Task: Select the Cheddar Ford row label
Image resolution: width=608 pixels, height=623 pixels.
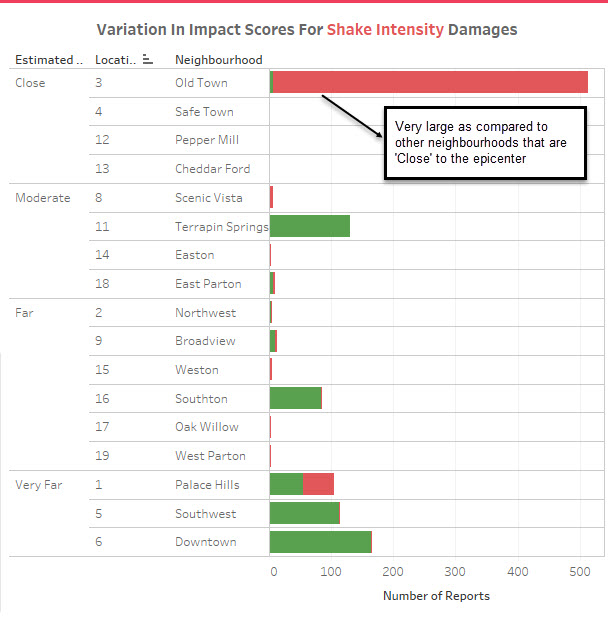Action: [213, 168]
